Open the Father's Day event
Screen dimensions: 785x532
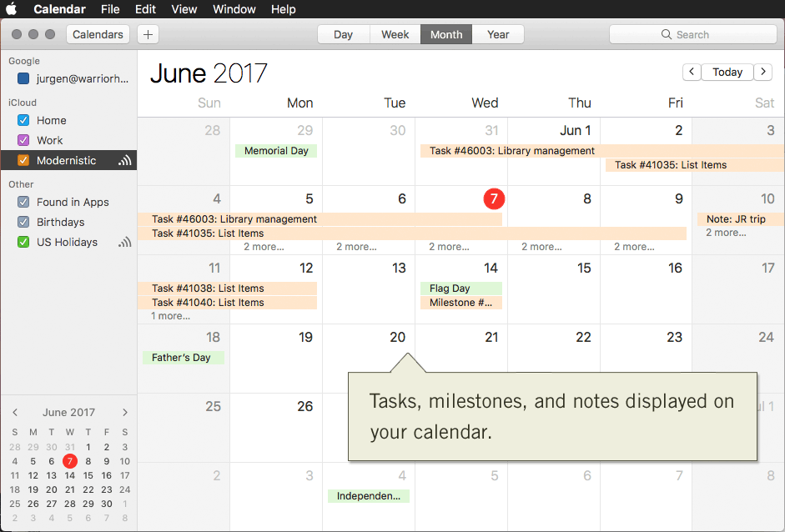click(184, 358)
